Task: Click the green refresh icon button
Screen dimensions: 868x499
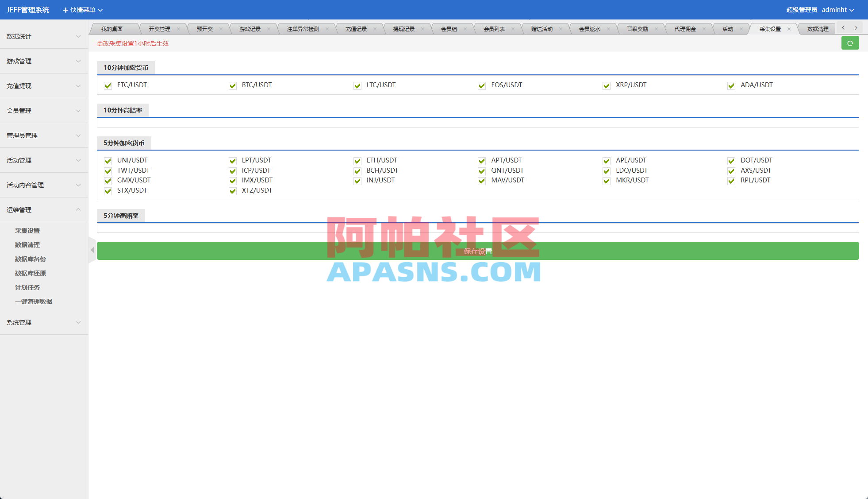Action: click(850, 43)
